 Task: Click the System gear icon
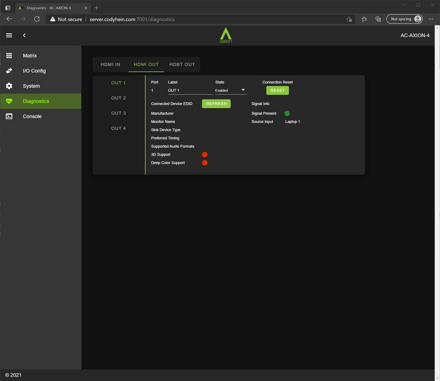pyautogui.click(x=9, y=86)
